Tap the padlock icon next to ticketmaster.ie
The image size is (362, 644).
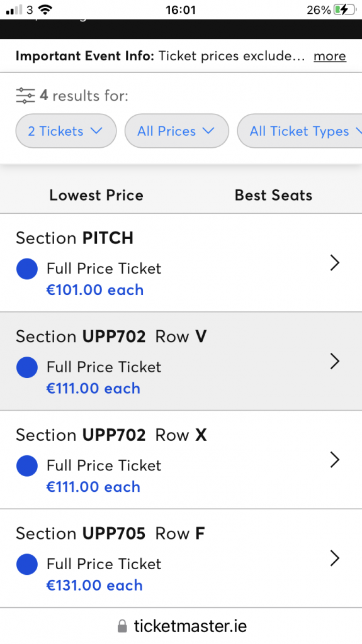coord(122,626)
